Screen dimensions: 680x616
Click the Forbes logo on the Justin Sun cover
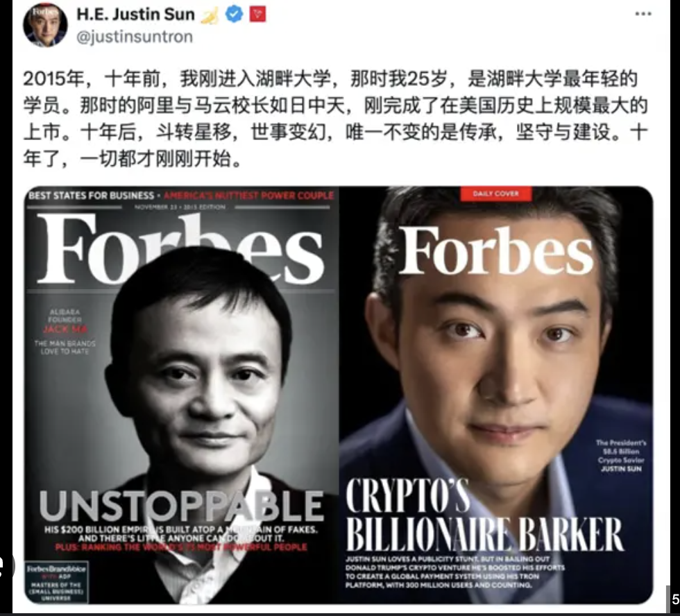point(495,251)
